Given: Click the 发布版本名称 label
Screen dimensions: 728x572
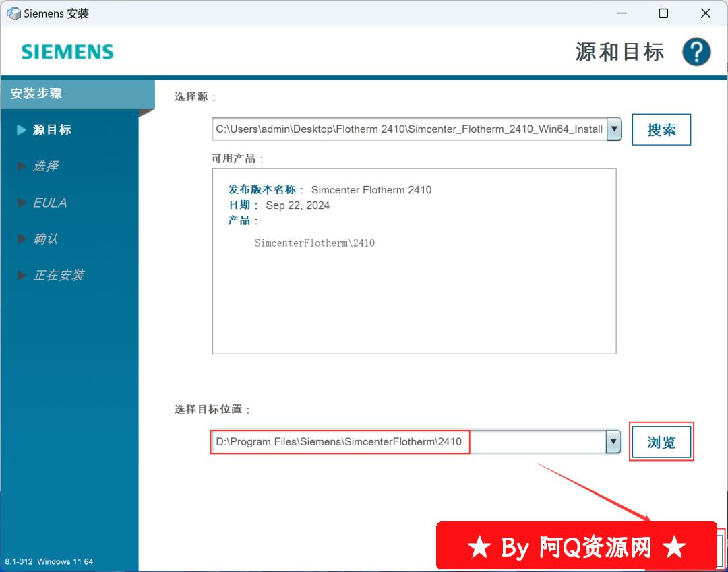Looking at the screenshot, I should (x=266, y=190).
